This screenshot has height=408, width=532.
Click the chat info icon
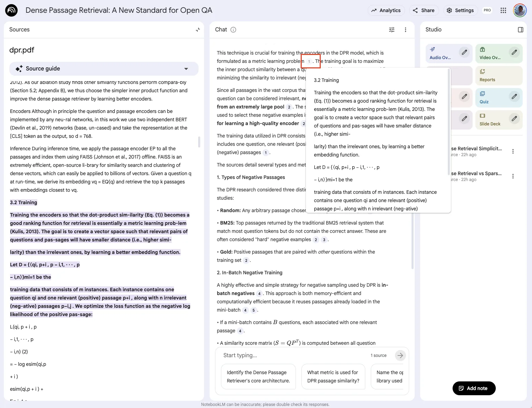(x=233, y=30)
